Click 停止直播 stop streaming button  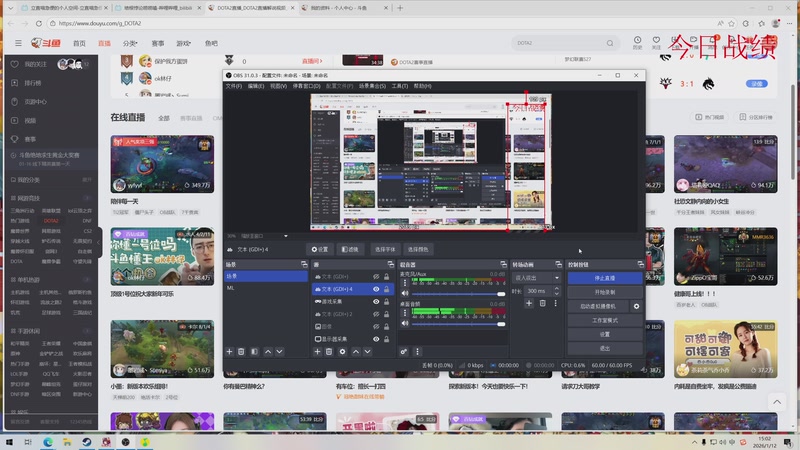click(605, 278)
